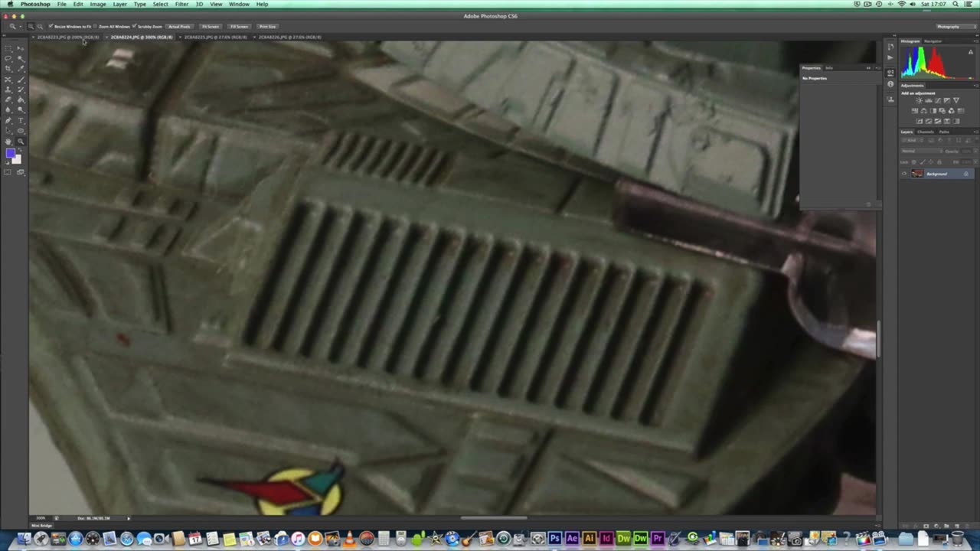Open the blue foreground color swatch
980x551 pixels.
click(11, 153)
